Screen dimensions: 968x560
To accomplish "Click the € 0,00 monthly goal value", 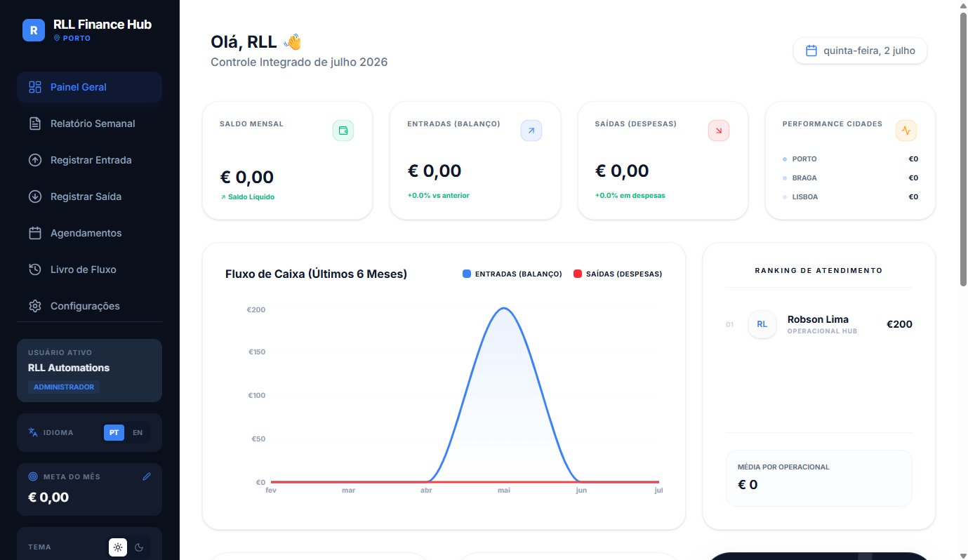I will click(x=48, y=498).
